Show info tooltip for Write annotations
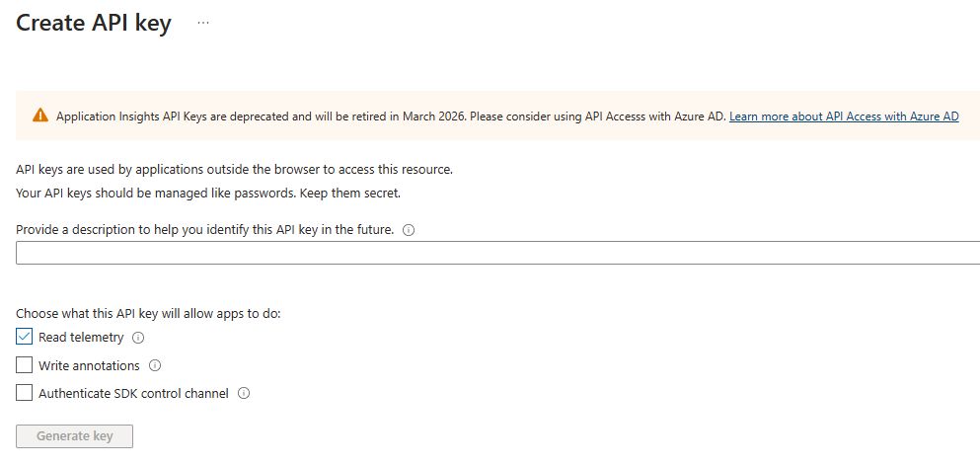980x466 pixels. click(154, 365)
